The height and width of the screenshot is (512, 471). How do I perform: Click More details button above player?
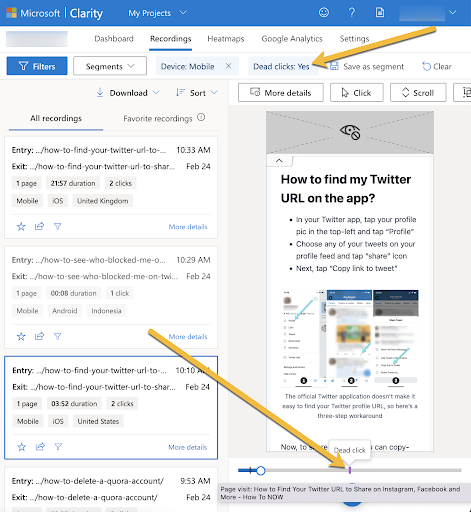[281, 93]
